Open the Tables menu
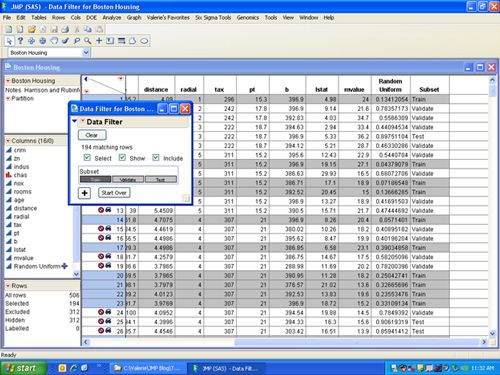This screenshot has height=375, width=500. [39, 17]
